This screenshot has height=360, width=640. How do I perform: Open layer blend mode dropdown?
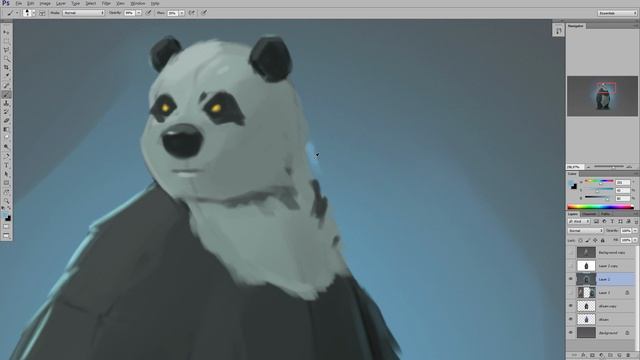585,231
